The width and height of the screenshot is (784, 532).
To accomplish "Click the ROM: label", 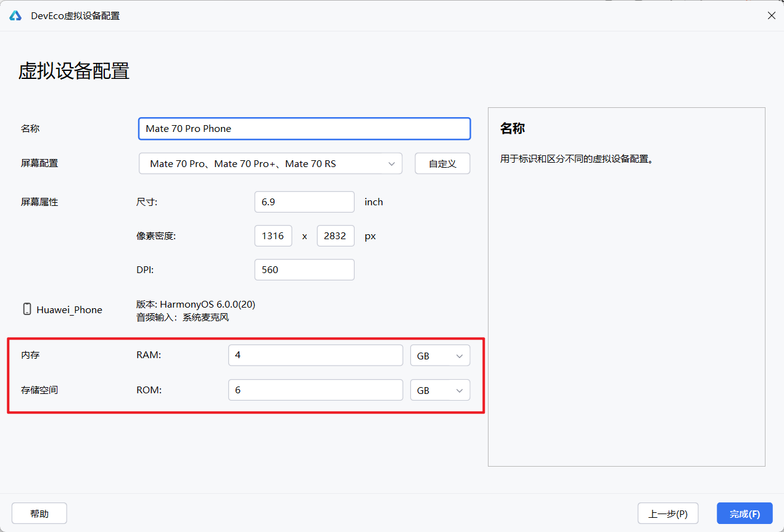I will pos(149,390).
